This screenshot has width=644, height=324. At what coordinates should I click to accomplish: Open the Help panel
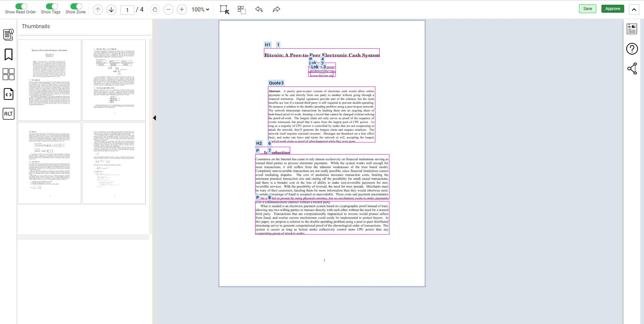click(x=632, y=49)
